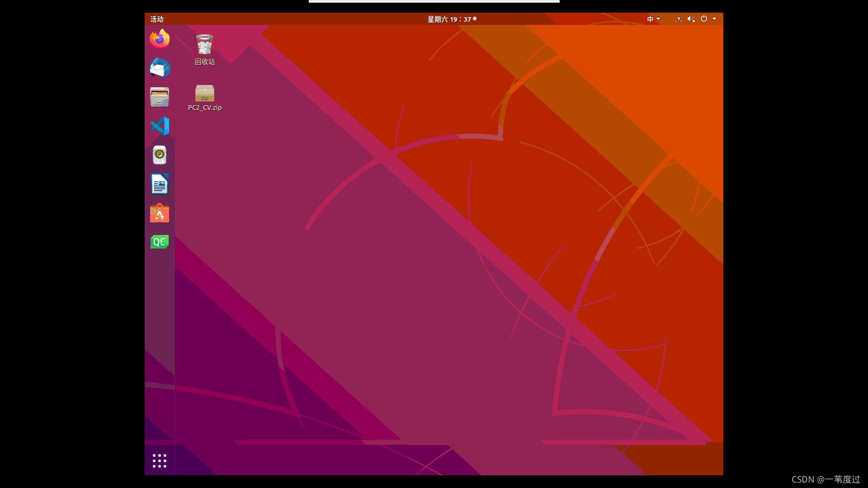This screenshot has width=868, height=488.
Task: Open the 中 input method menu
Action: [654, 19]
